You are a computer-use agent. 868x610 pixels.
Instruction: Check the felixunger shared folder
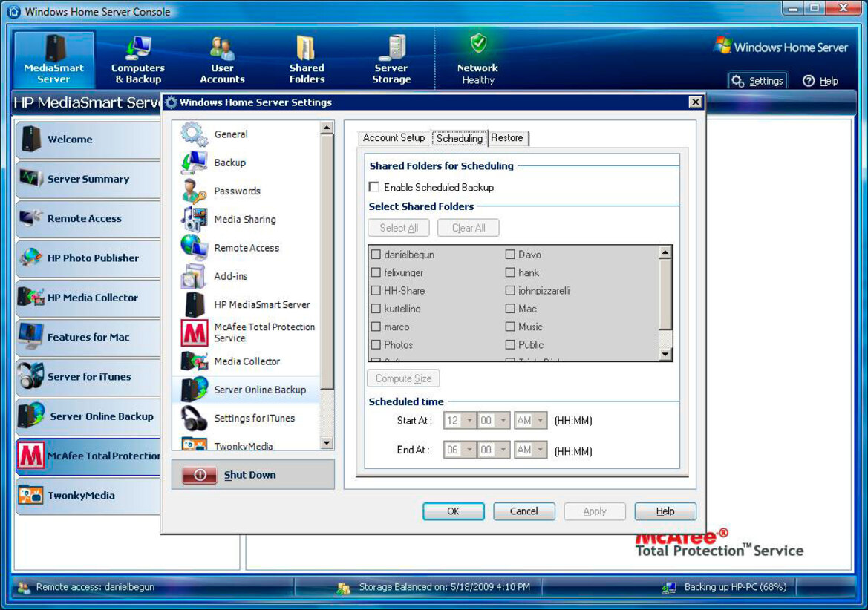376,272
